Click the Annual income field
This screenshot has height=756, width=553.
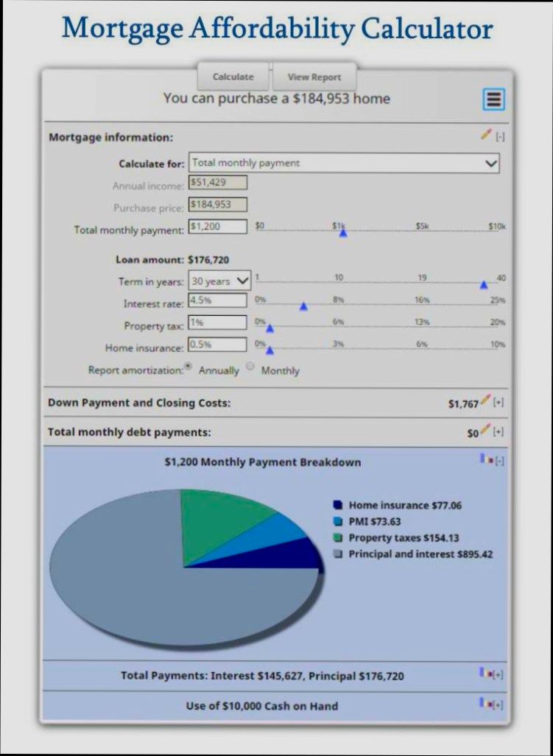click(218, 183)
